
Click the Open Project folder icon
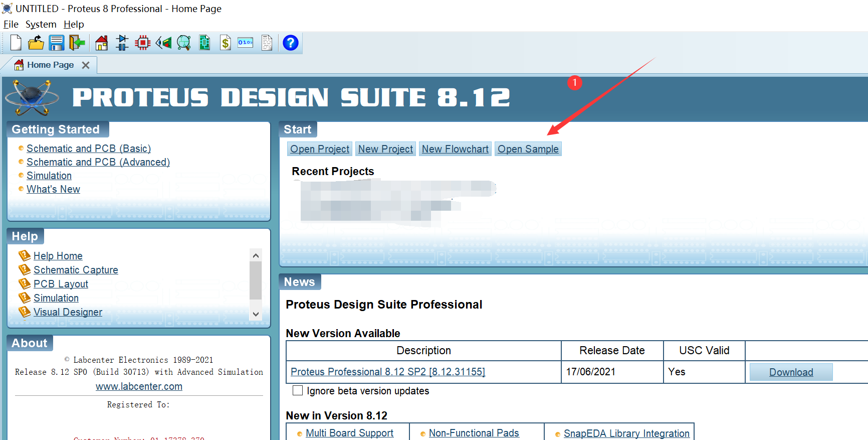[x=36, y=43]
